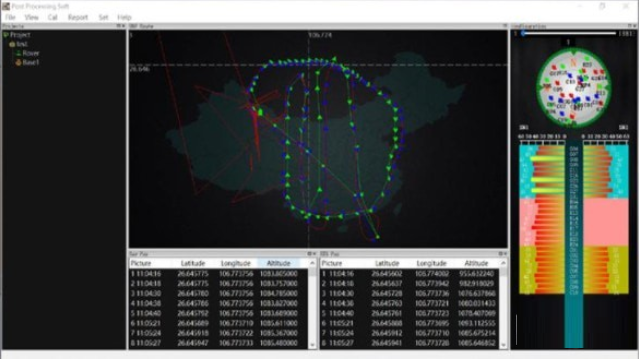Select left table cell 26.645947
The width and height of the screenshot is (639, 360).
tap(193, 343)
